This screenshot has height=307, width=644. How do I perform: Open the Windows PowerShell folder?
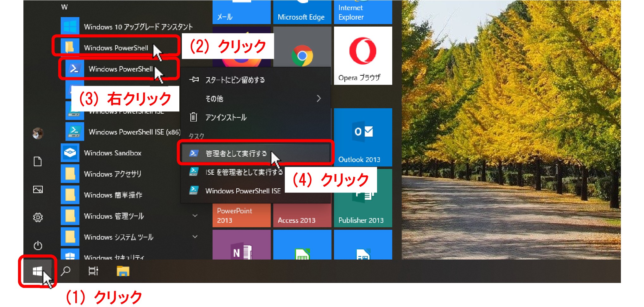coord(116,47)
